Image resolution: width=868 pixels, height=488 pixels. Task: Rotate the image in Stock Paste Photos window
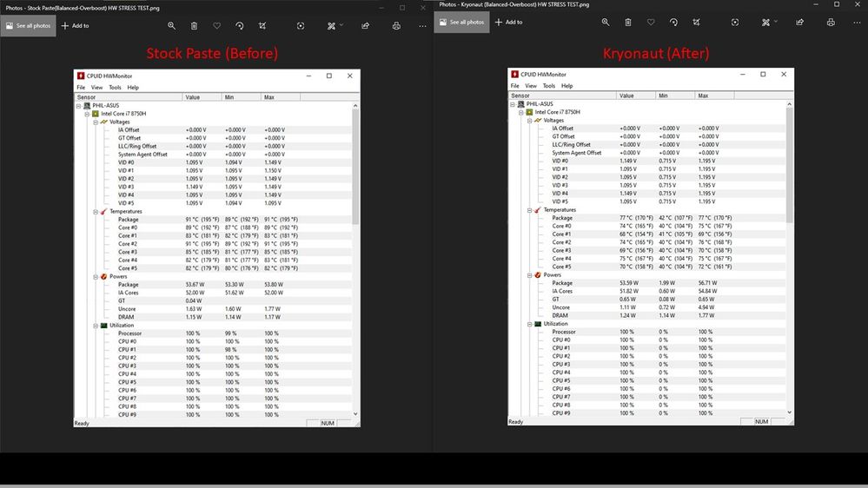point(240,25)
